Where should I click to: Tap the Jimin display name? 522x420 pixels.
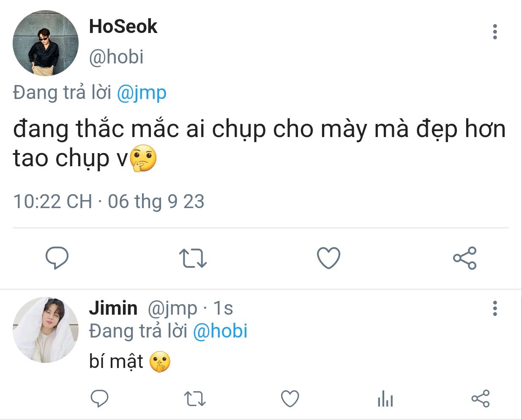coord(113,308)
